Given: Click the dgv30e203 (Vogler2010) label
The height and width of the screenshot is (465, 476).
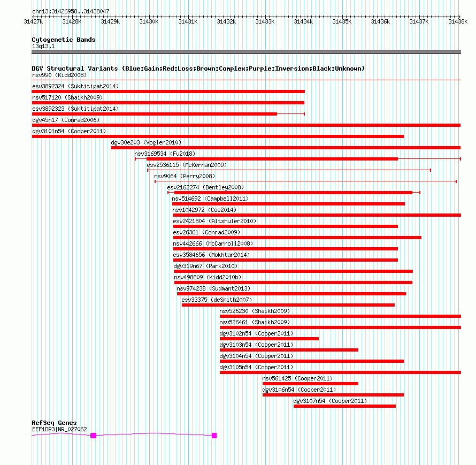Looking at the screenshot, I should tap(146, 142).
